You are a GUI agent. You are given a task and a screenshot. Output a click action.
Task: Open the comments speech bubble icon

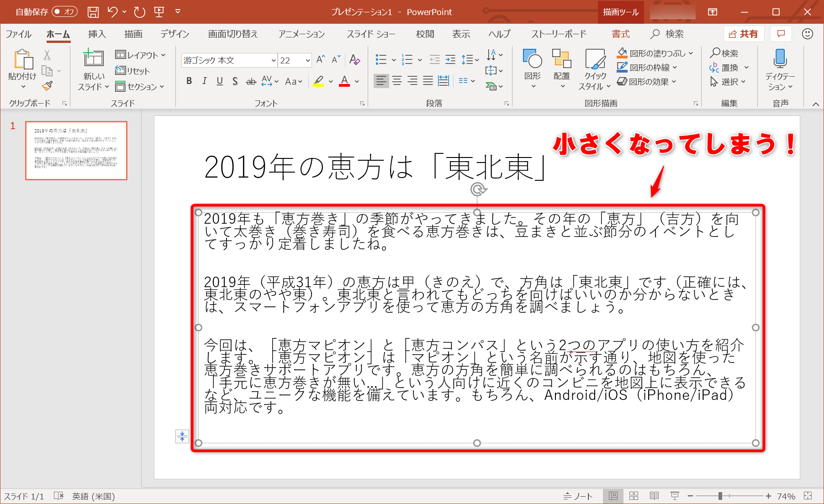coord(781,34)
